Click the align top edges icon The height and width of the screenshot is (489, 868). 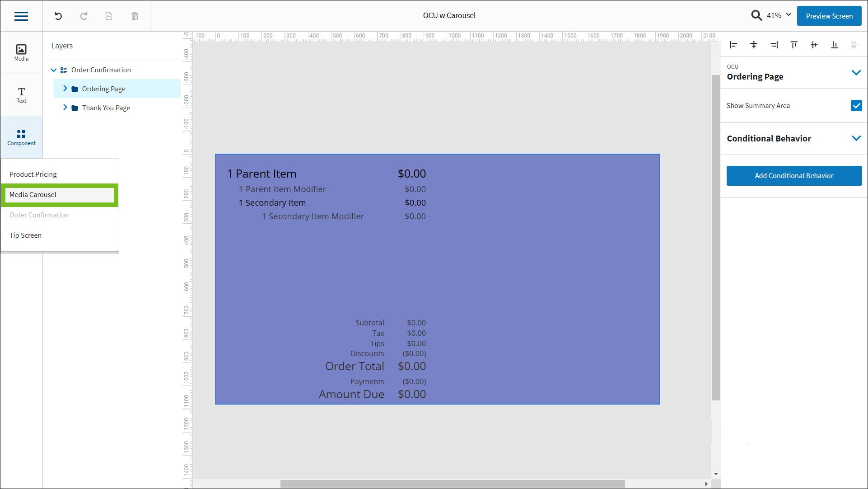coord(794,45)
